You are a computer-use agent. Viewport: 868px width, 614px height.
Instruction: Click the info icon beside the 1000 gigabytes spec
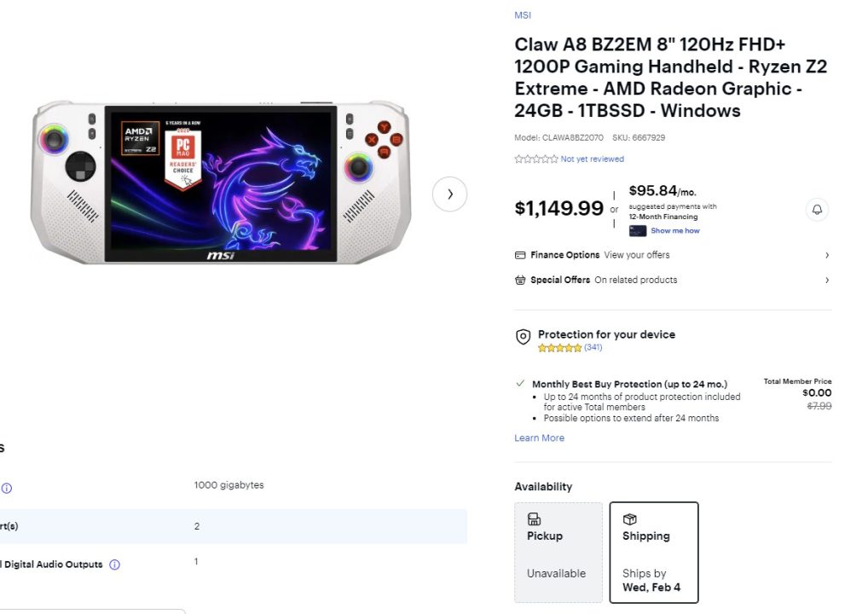(9, 488)
